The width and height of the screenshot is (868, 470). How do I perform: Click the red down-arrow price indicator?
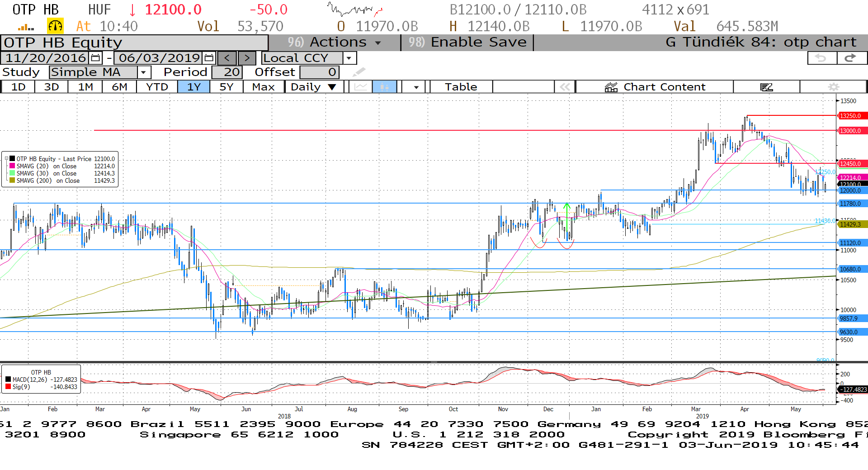click(x=132, y=10)
